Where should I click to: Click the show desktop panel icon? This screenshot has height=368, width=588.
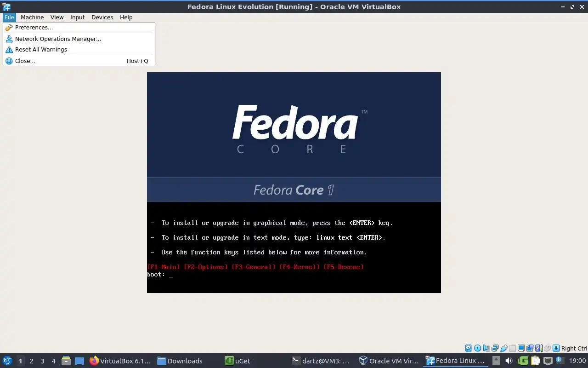pos(79,361)
